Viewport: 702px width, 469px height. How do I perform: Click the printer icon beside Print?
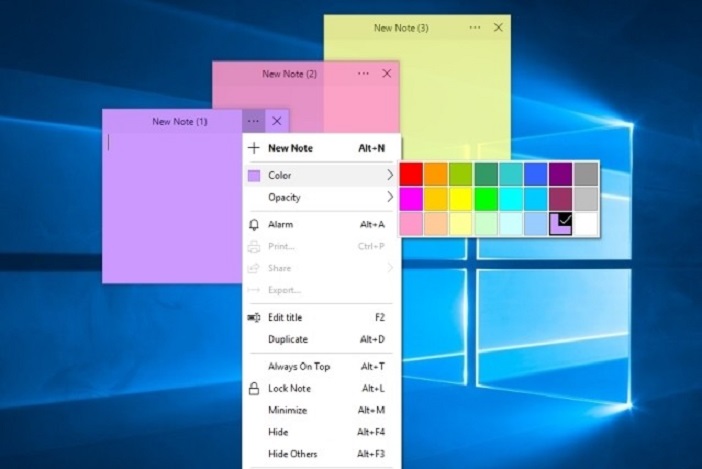[x=254, y=247]
